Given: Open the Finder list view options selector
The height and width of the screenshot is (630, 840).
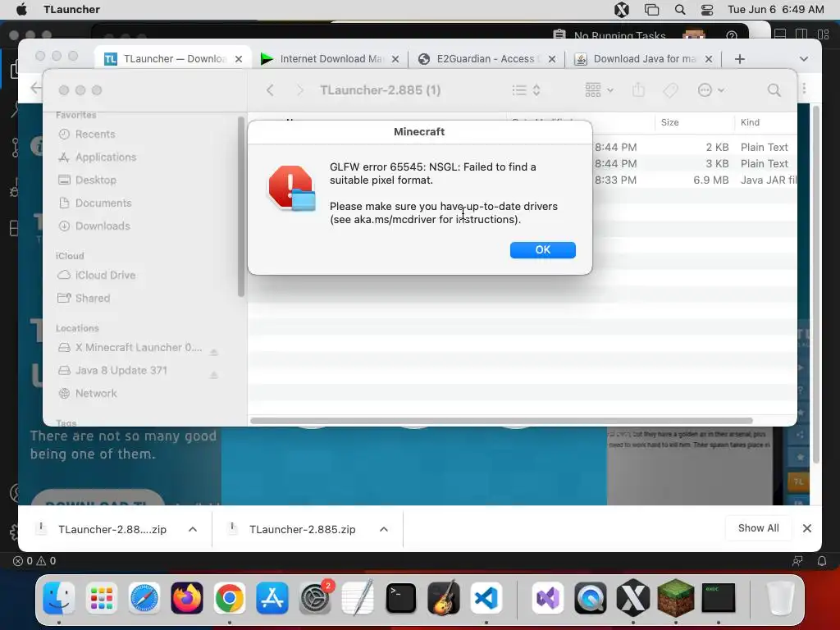Looking at the screenshot, I should point(526,90).
